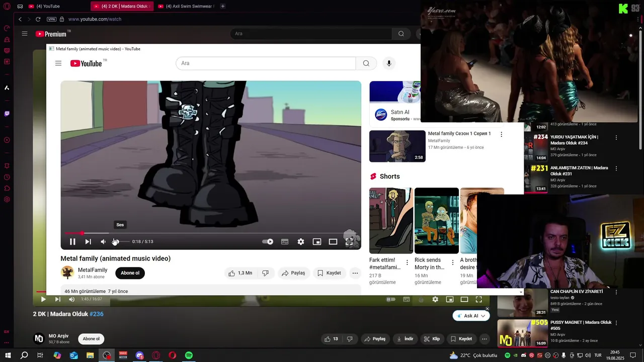Open options for Metal family Сезон 1 video
This screenshot has width=644, height=362.
(501, 134)
